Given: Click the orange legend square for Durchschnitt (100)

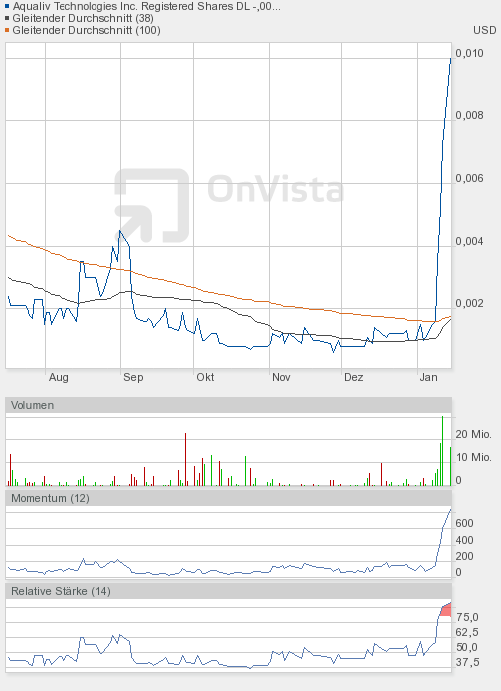Looking at the screenshot, I should (x=7, y=30).
